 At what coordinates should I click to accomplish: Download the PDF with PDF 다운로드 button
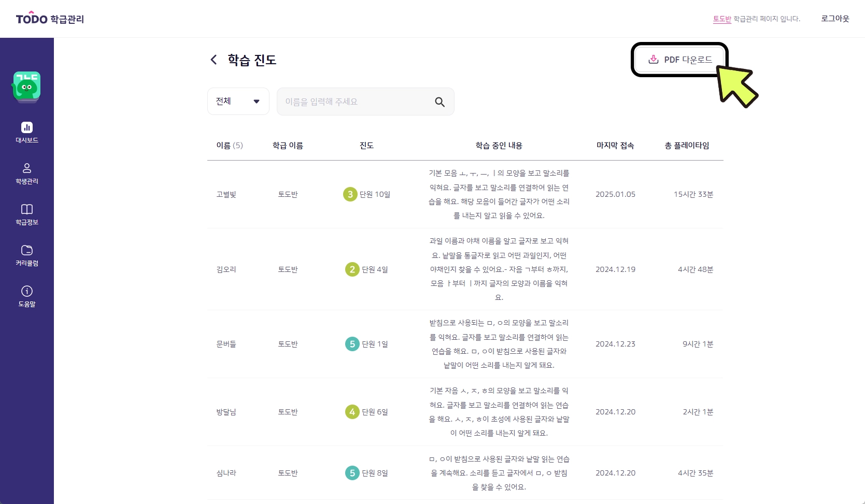680,60
